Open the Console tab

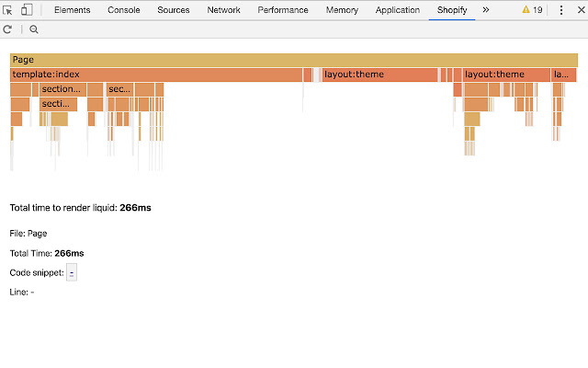[124, 10]
